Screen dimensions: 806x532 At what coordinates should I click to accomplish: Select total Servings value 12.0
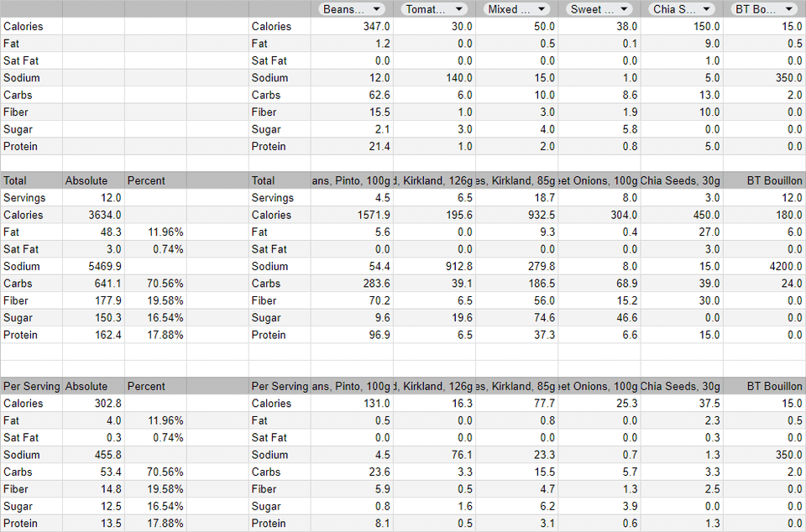pyautogui.click(x=93, y=198)
